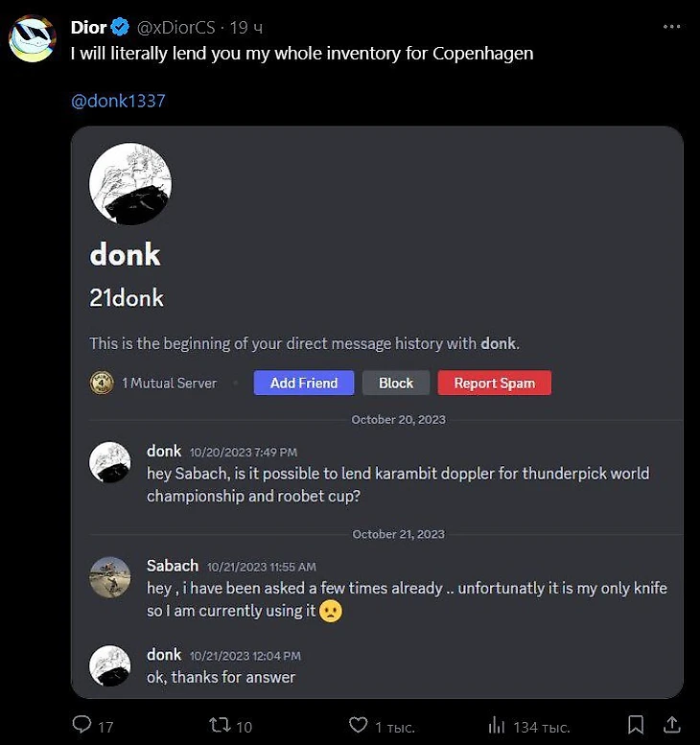This screenshot has height=745, width=700.
Task: Click Sabach's message avatar
Action: 110,577
